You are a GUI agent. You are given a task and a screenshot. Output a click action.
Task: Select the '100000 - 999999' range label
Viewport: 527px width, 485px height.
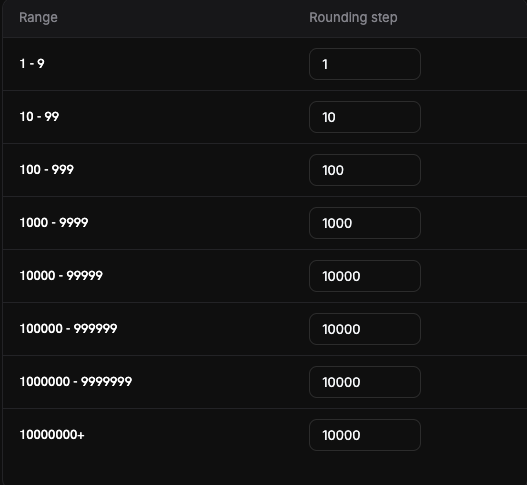click(69, 328)
